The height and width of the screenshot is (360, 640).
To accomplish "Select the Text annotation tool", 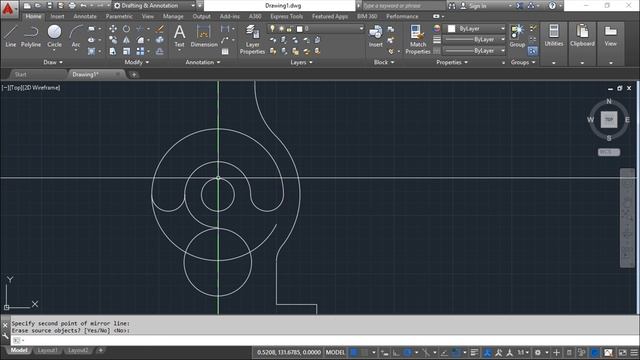I will pyautogui.click(x=179, y=36).
